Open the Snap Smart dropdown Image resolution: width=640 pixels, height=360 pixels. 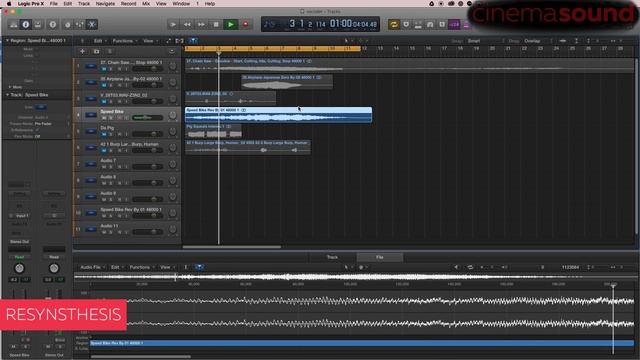486,41
